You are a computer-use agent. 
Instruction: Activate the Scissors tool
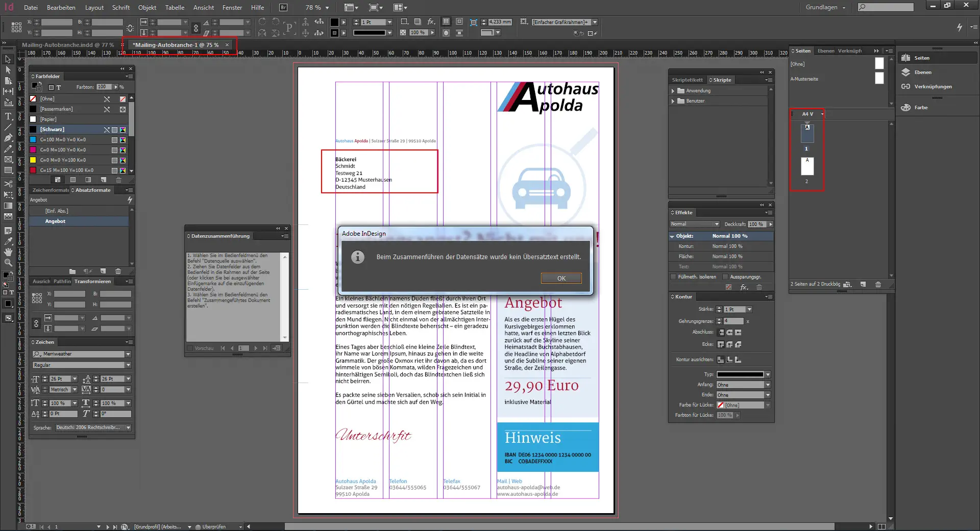pyautogui.click(x=8, y=184)
